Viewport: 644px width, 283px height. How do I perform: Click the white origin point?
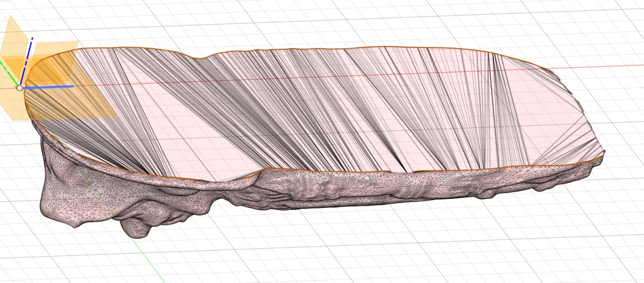(20, 88)
